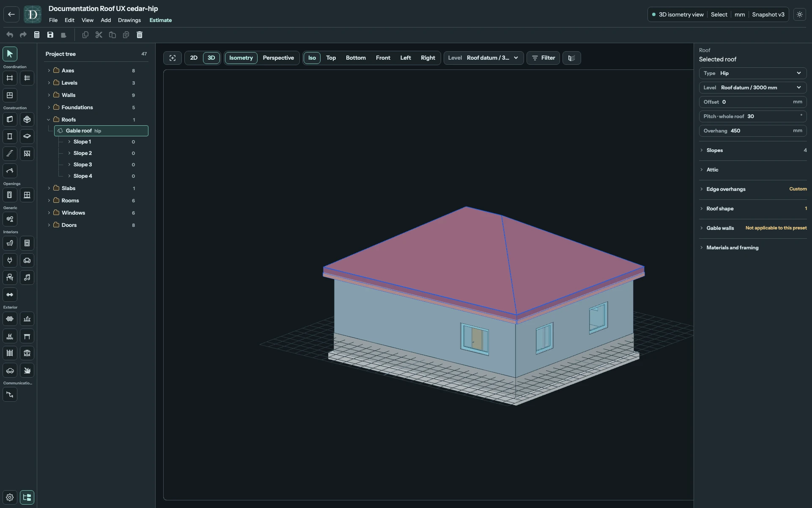
Task: Select the arrow selection tool
Action: (x=10, y=54)
